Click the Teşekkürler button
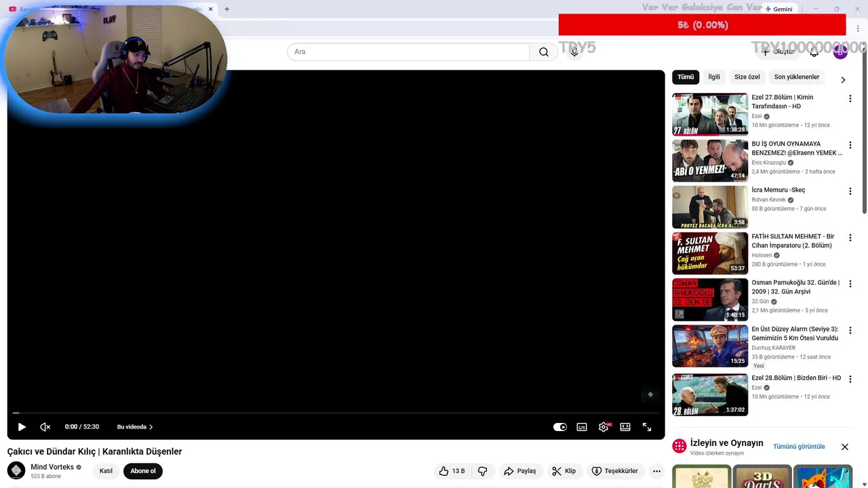 [x=615, y=471]
